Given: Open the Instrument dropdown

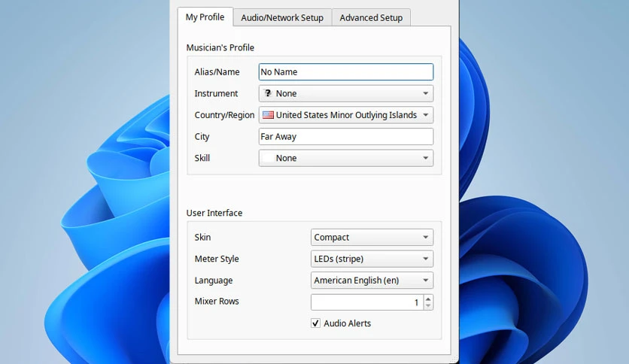Looking at the screenshot, I should click(x=346, y=93).
